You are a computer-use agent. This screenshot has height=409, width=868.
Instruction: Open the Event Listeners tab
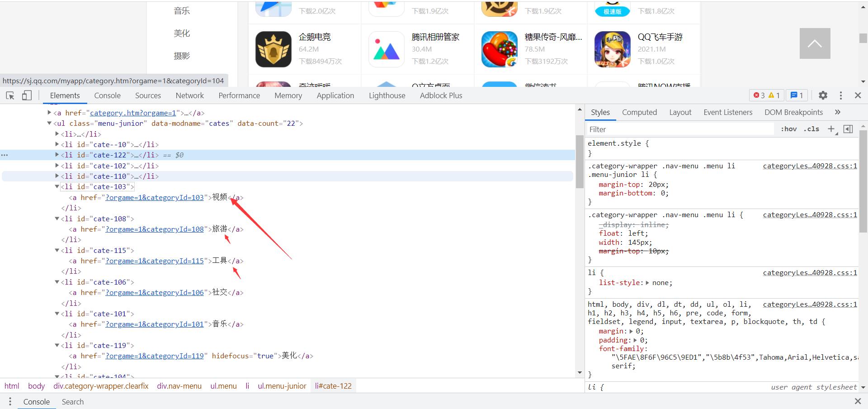[728, 112]
